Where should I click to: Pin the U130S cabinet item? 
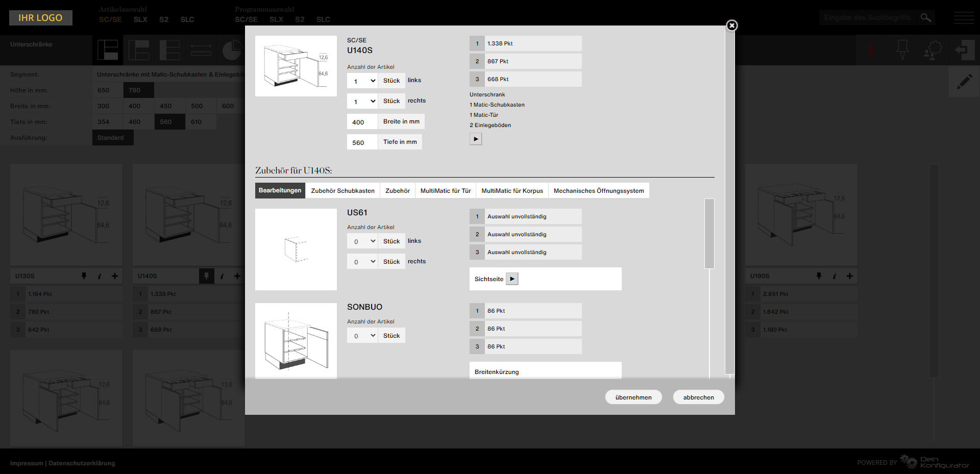tap(84, 276)
